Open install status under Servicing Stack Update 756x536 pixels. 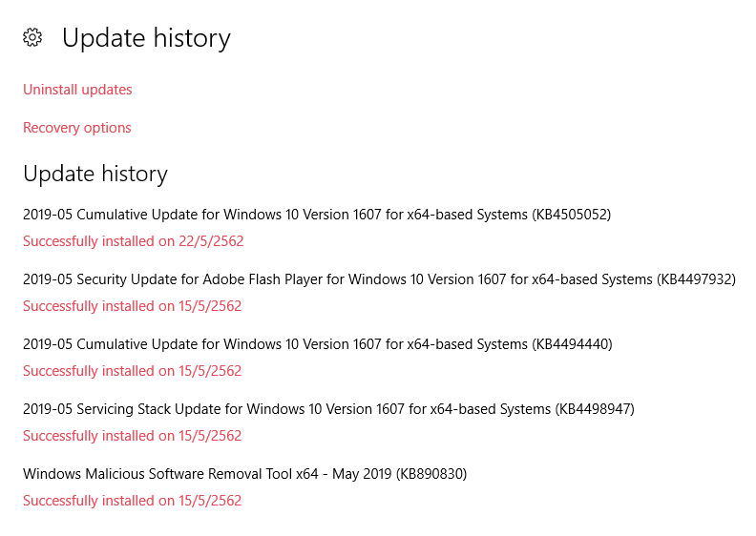click(133, 436)
